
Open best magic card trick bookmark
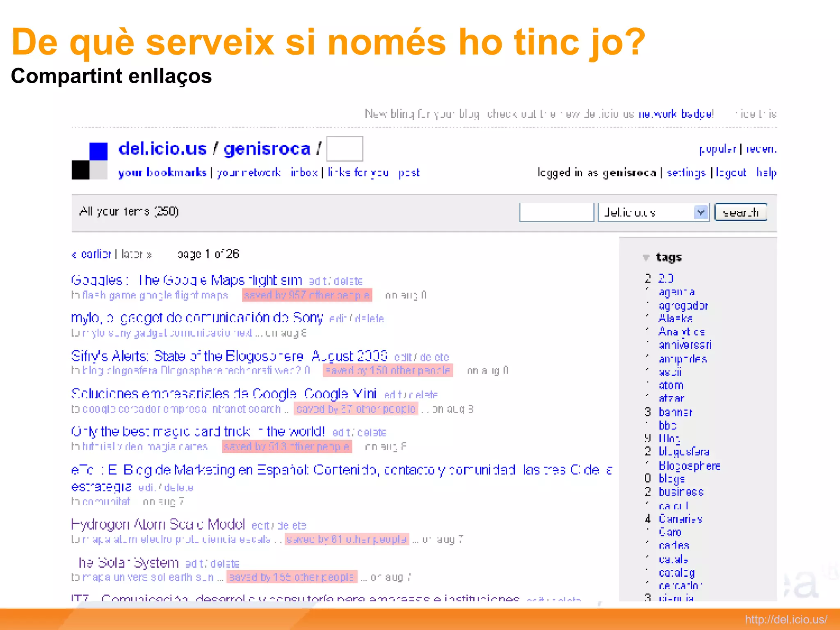click(x=198, y=431)
